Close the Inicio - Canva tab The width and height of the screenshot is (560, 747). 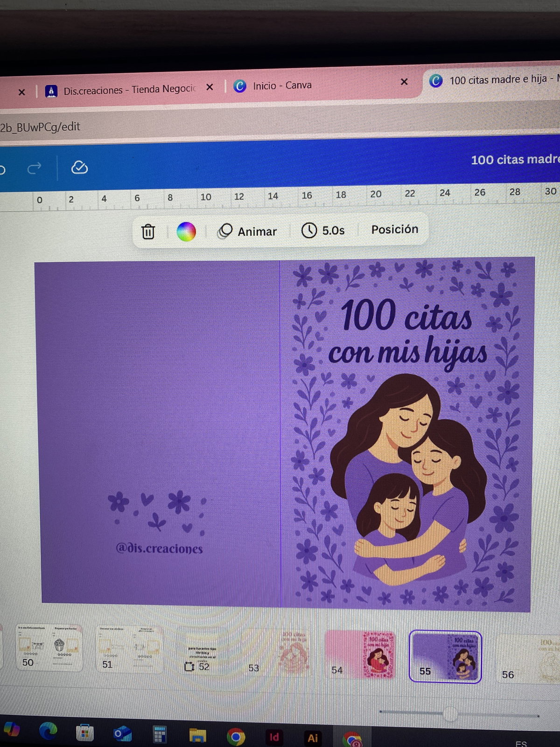click(404, 82)
